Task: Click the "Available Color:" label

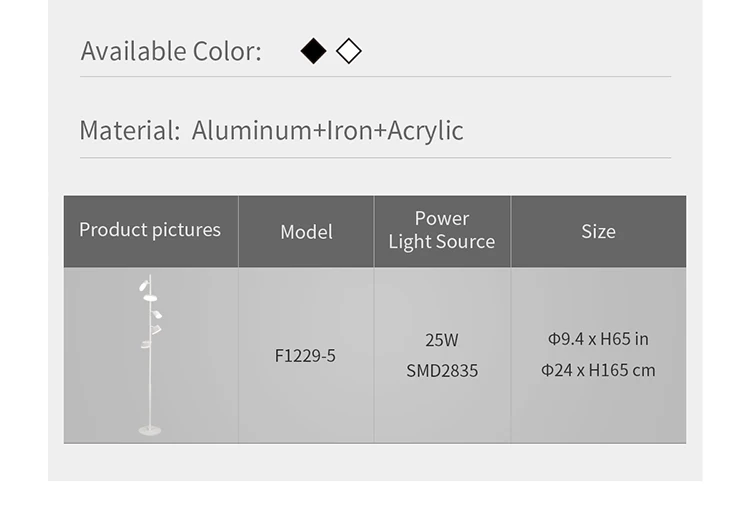Action: [171, 51]
